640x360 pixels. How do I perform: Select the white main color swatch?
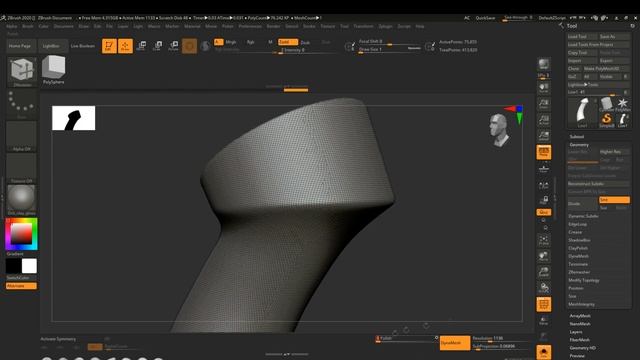29,266
